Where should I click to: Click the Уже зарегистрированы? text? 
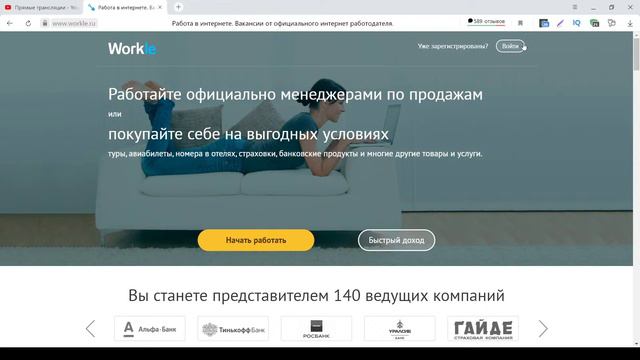click(453, 46)
